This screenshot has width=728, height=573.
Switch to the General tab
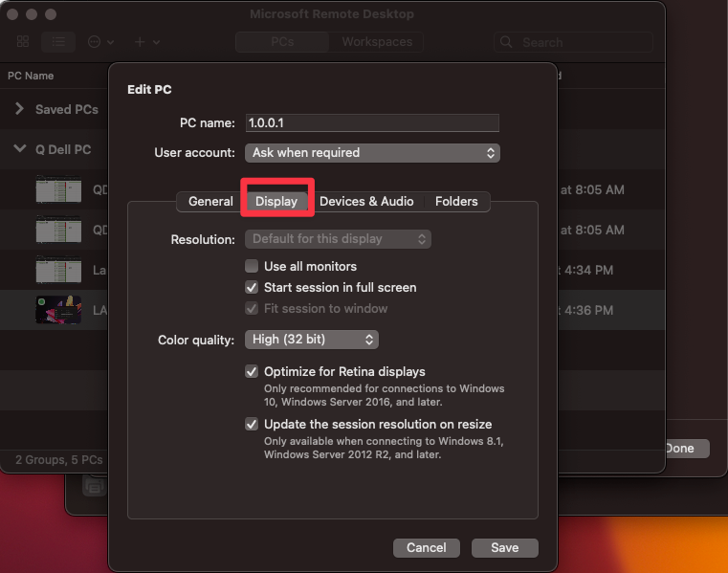(210, 202)
